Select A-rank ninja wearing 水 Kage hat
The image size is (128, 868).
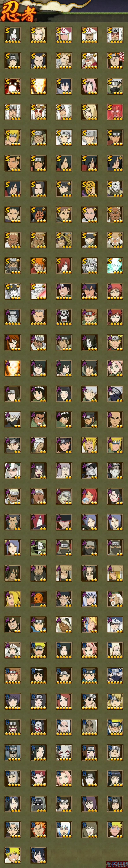point(115,624)
